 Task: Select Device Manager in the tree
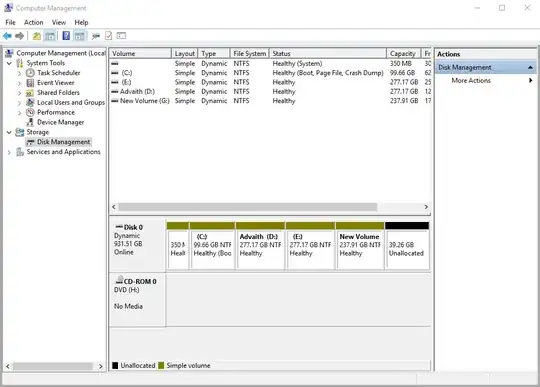(60, 122)
